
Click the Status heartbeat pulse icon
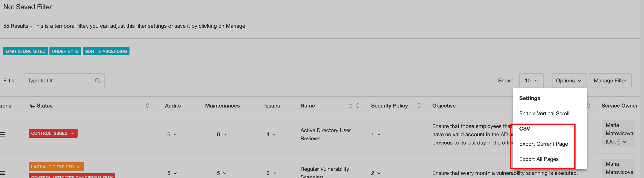pyautogui.click(x=32, y=106)
